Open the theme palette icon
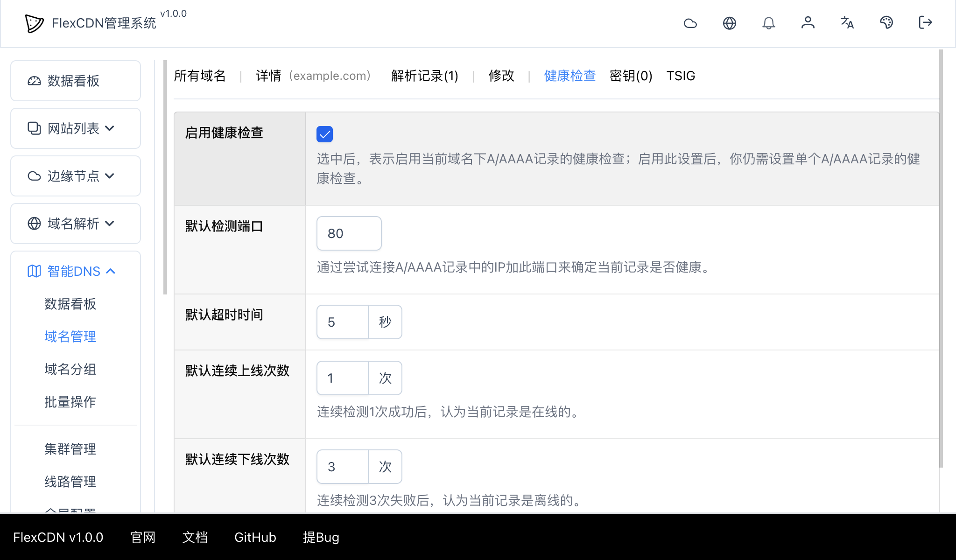This screenshot has height=560, width=956. pyautogui.click(x=886, y=23)
